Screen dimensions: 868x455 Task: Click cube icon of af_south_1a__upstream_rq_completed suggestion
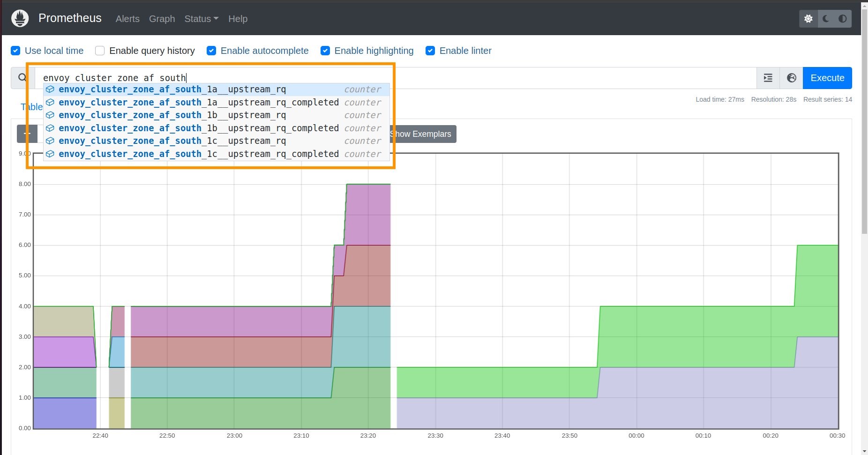pyautogui.click(x=50, y=102)
